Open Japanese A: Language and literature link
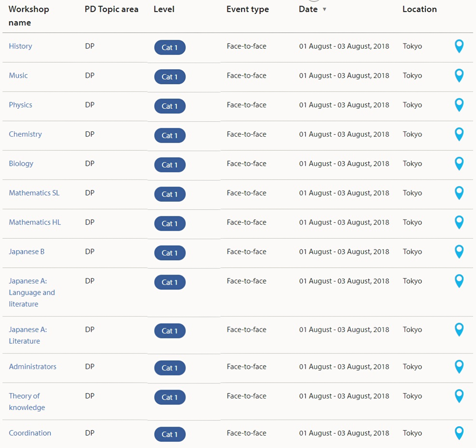 (x=31, y=292)
